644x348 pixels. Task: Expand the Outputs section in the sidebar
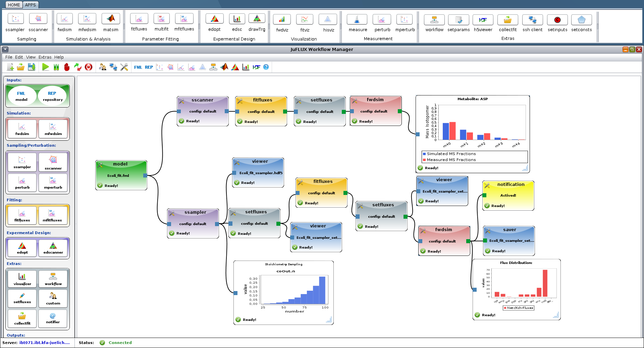tap(16, 335)
